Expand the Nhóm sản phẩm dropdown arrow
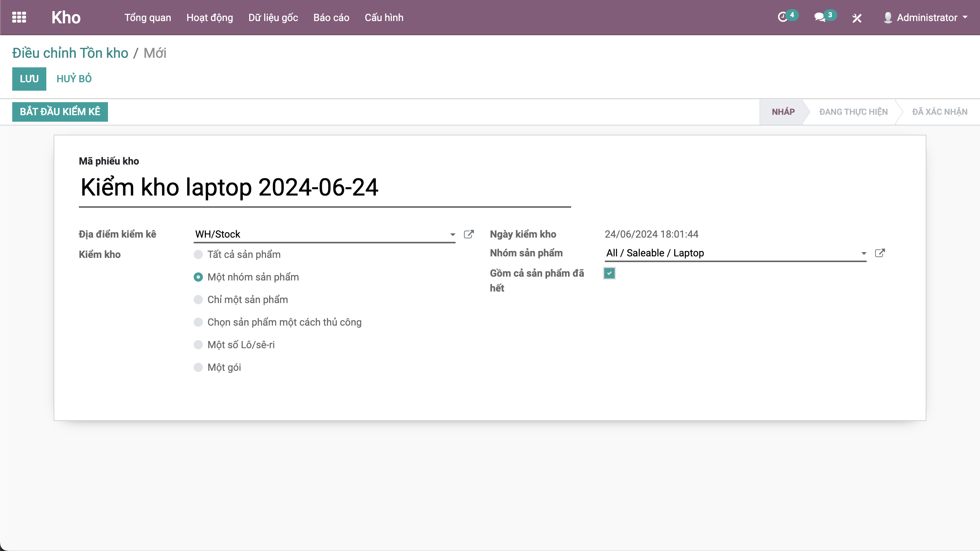 coord(864,253)
